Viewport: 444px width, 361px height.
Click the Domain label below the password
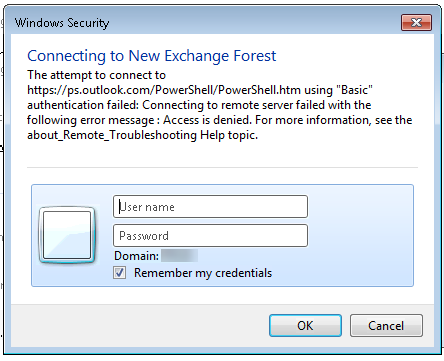tap(137, 256)
